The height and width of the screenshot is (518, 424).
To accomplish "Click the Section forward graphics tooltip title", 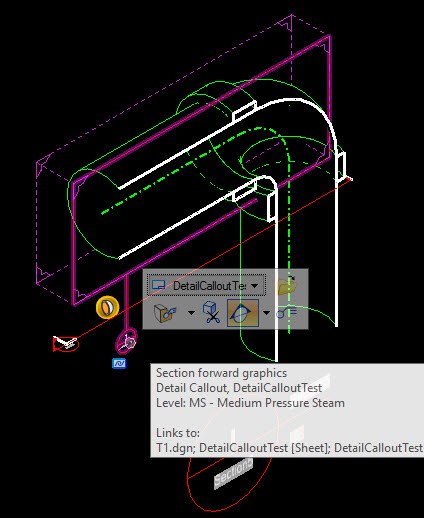I will (x=221, y=373).
